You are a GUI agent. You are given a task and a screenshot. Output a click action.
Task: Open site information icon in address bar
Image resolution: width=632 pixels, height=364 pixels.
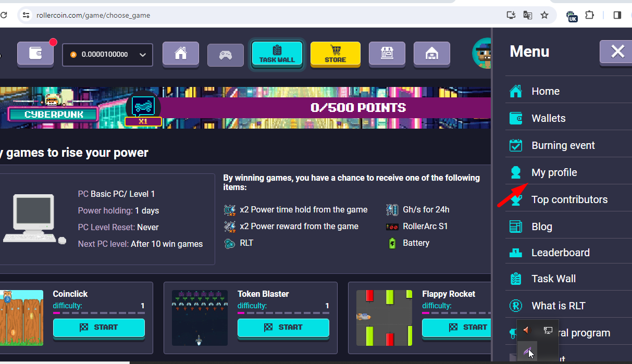point(26,15)
